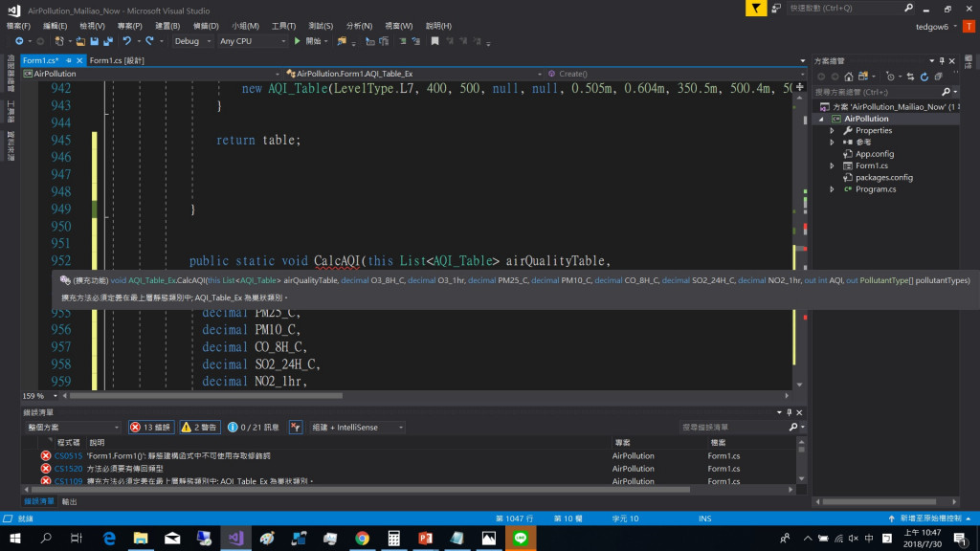Start debugging with the green play button
The width and height of the screenshot is (980, 551).
coord(298,41)
